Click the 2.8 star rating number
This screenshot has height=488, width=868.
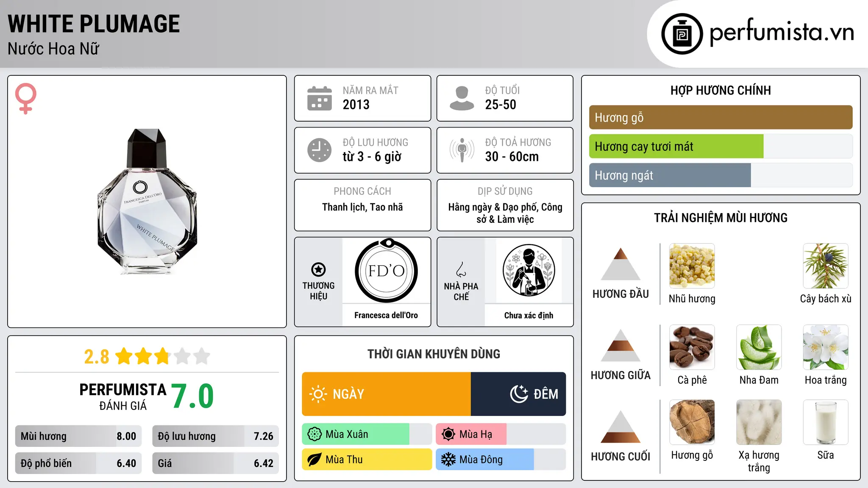(97, 357)
